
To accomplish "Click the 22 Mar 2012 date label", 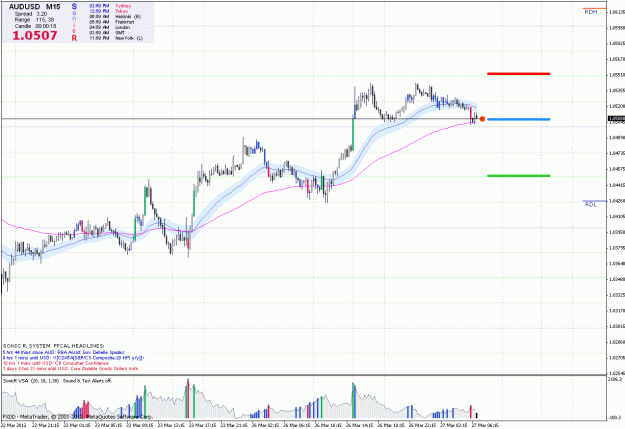I will pyautogui.click(x=14, y=425).
